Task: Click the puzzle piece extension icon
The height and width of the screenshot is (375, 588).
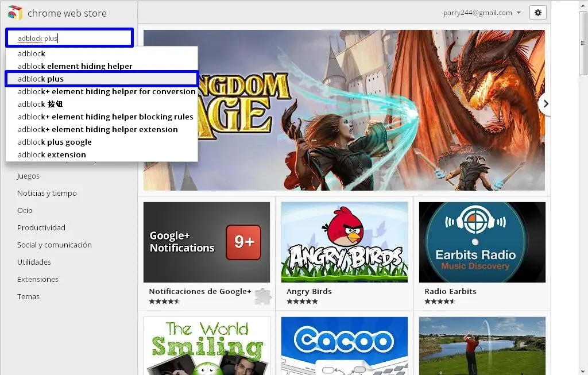Action: click(263, 296)
